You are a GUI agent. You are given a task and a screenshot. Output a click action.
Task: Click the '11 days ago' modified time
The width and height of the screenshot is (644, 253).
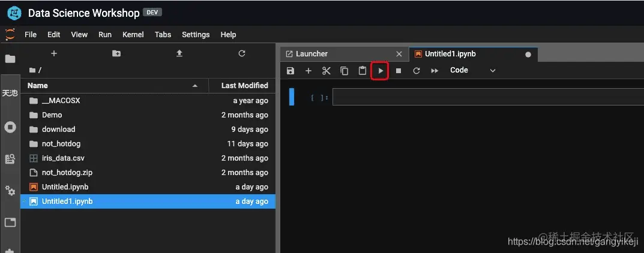(x=248, y=143)
